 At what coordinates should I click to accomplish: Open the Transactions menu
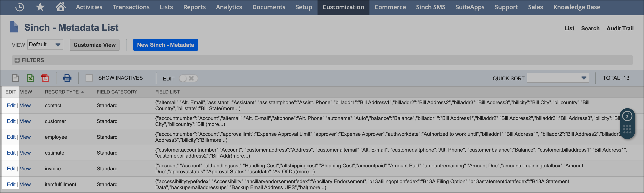coord(131,7)
